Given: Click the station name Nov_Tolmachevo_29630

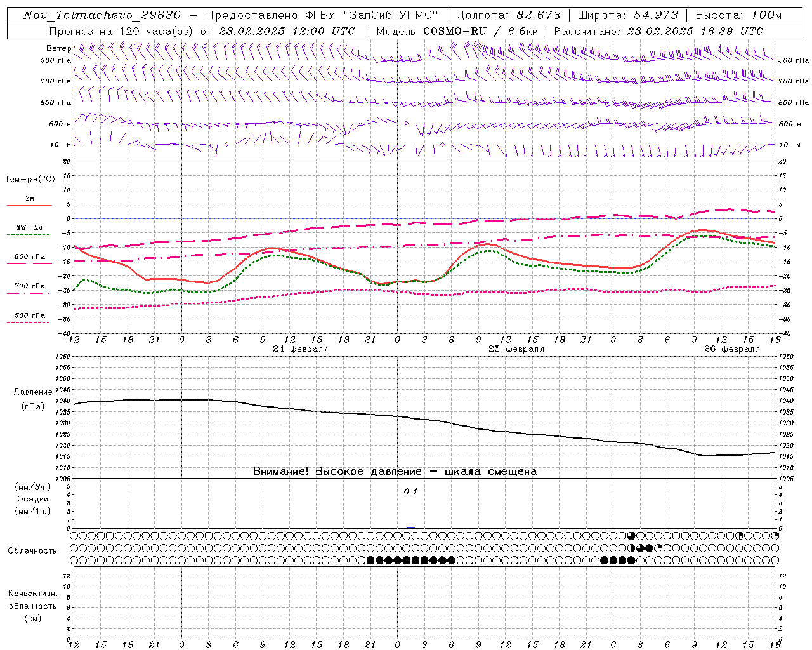Looking at the screenshot, I should [101, 15].
